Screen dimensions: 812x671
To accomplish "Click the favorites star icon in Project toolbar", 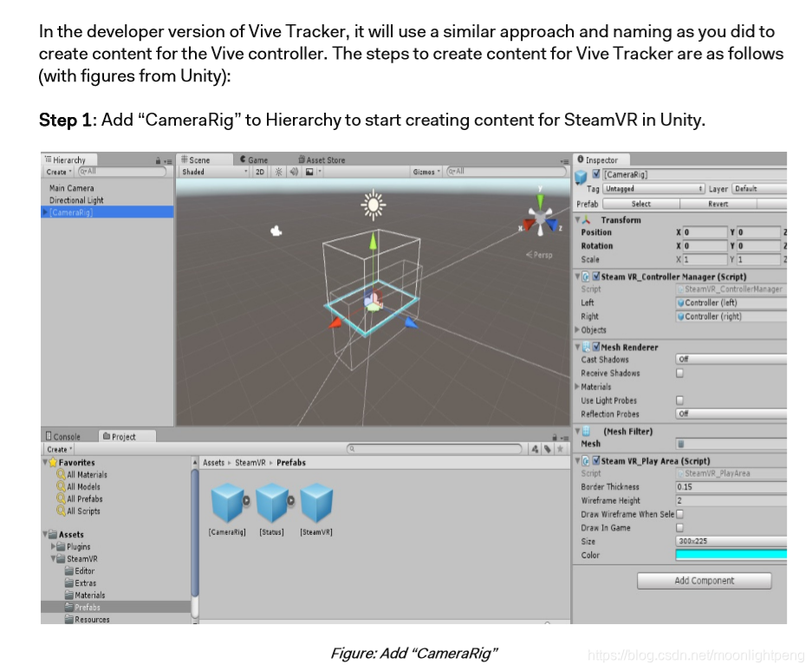I will (560, 449).
